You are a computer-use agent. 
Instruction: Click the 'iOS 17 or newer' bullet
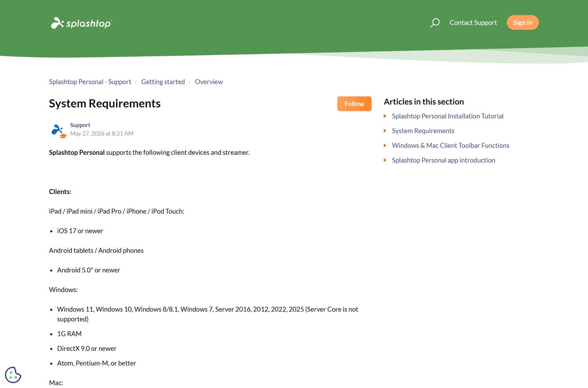click(80, 231)
